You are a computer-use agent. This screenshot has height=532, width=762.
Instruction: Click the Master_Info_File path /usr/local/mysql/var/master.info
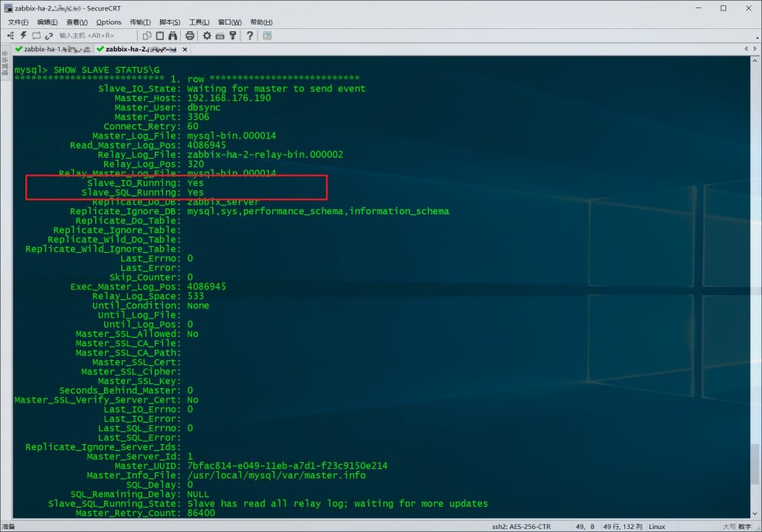(x=276, y=475)
